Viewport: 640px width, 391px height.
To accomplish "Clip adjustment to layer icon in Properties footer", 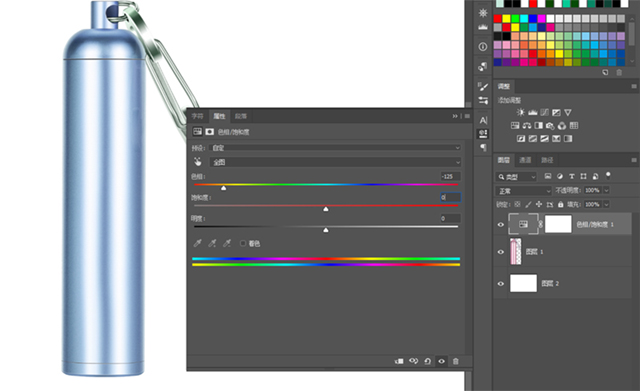I will (399, 361).
